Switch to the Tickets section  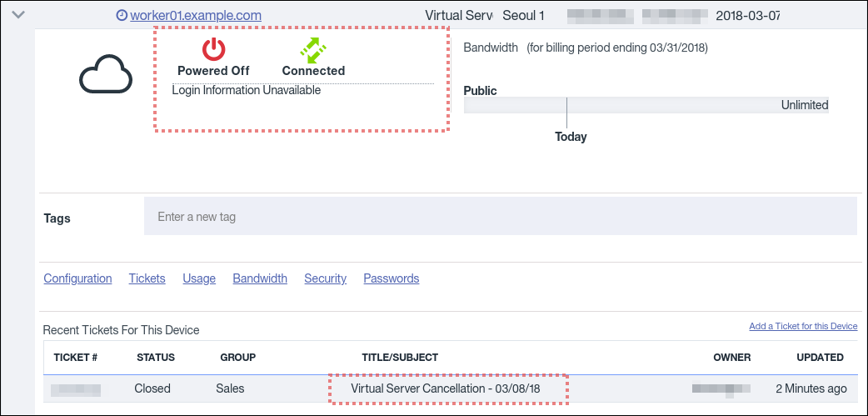[x=147, y=278]
